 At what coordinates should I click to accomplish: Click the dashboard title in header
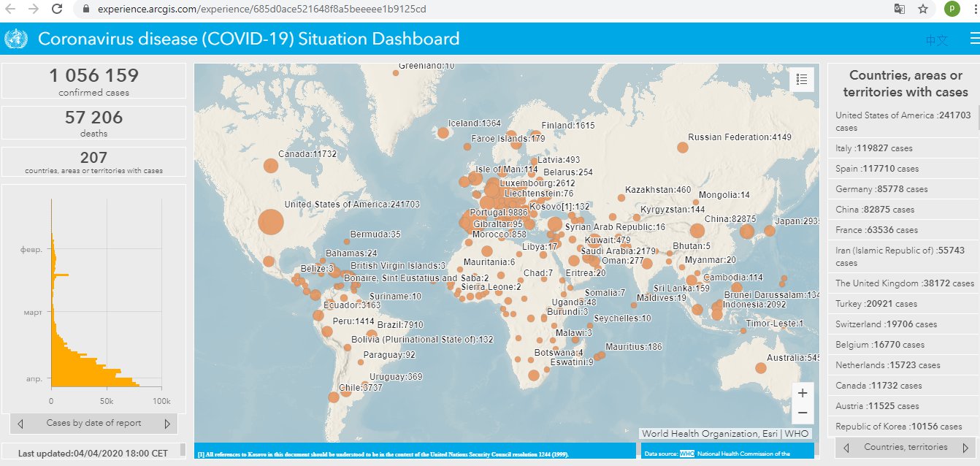pos(249,39)
